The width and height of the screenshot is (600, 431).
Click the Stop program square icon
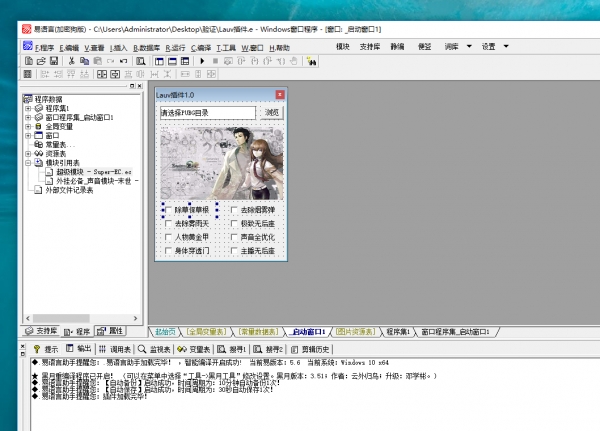coord(215,61)
